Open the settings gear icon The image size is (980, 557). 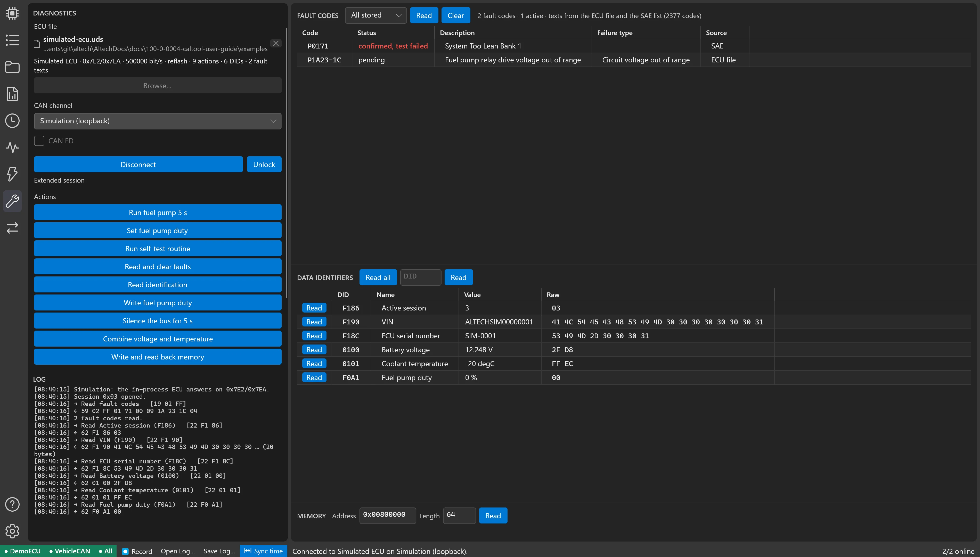pyautogui.click(x=12, y=531)
